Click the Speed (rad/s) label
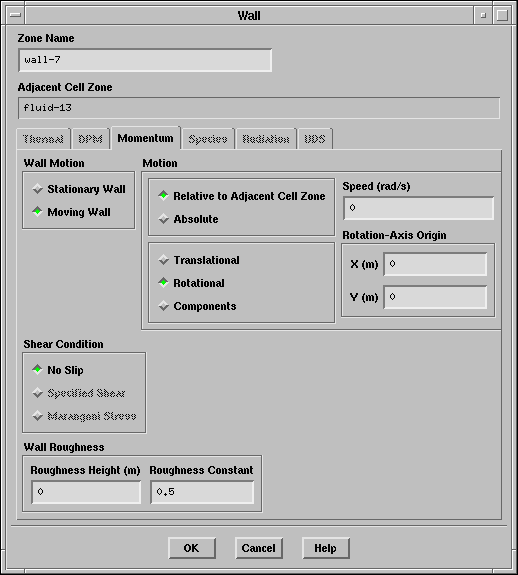The height and width of the screenshot is (575, 518). pyautogui.click(x=376, y=186)
